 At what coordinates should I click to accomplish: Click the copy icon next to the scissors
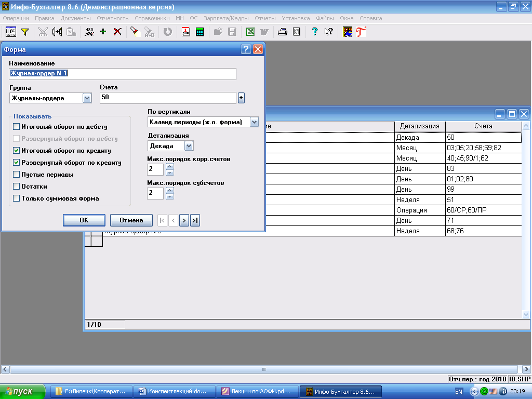[57, 32]
